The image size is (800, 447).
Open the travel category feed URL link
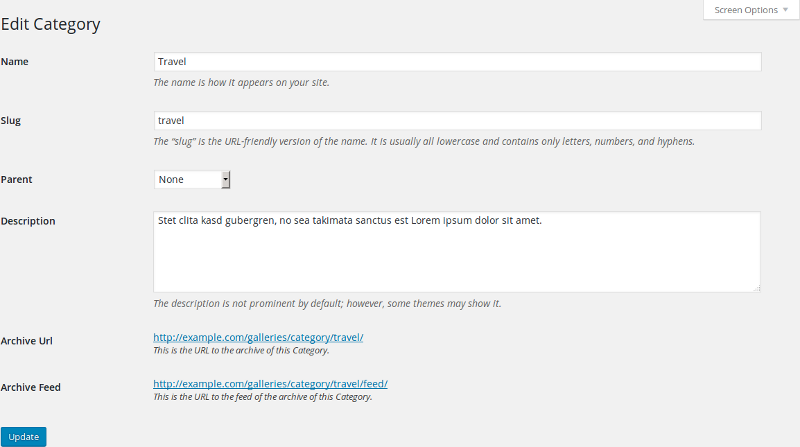pos(270,384)
